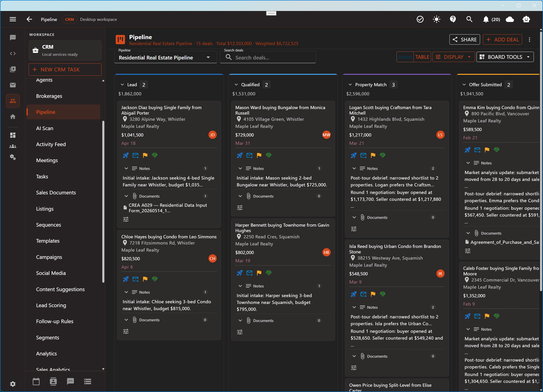
Task: Click the JD avatar on Jackson Diaz card
Action: pyautogui.click(x=212, y=135)
